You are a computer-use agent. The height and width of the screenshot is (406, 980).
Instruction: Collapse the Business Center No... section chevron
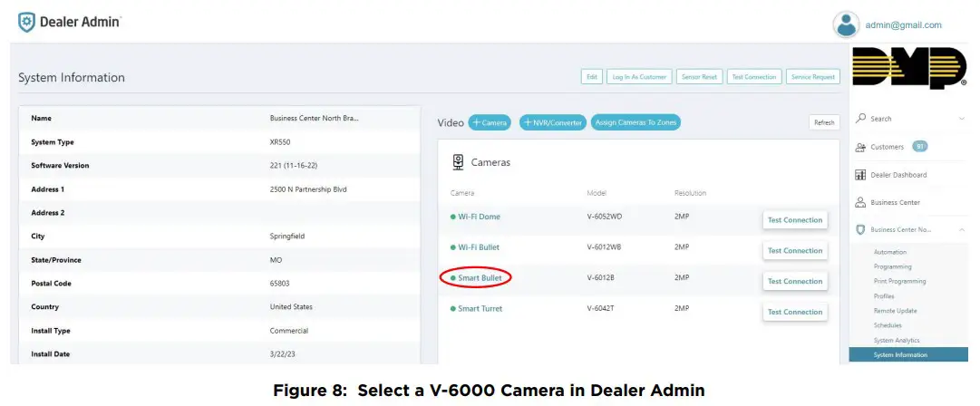(x=961, y=230)
